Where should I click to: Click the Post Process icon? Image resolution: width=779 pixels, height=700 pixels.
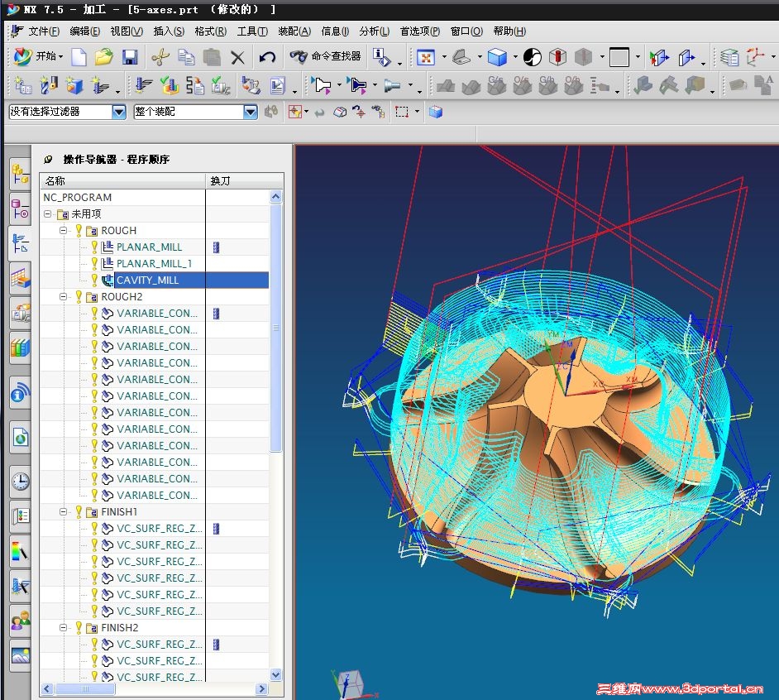pos(251,85)
